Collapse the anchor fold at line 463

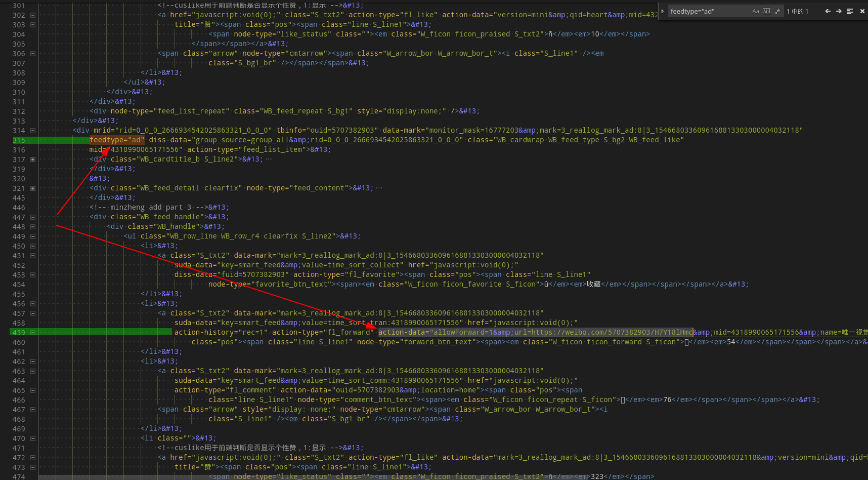click(x=33, y=371)
